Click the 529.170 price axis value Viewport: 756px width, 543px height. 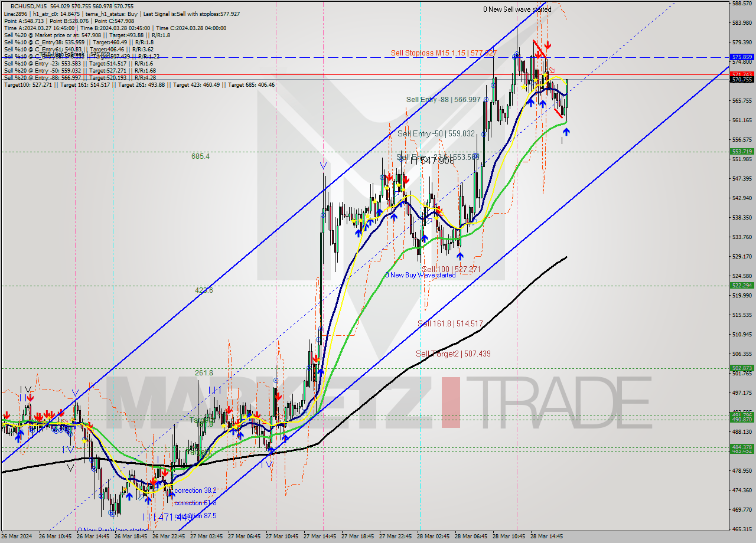click(742, 257)
